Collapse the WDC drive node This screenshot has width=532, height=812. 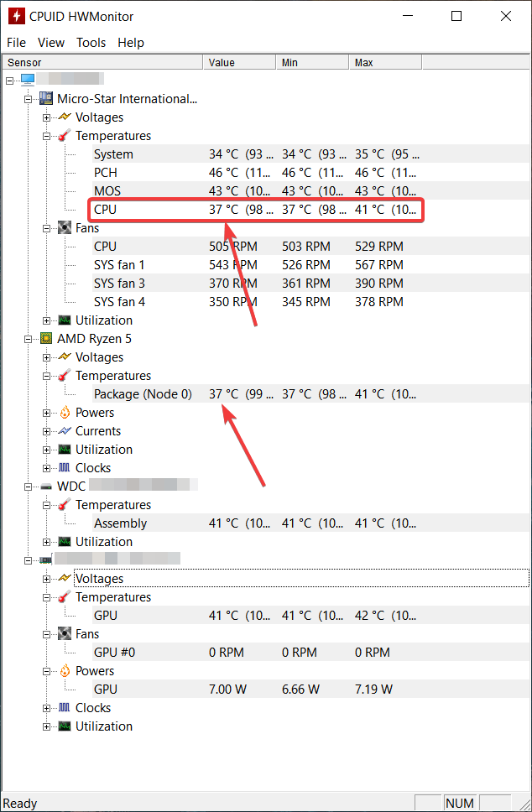click(28, 487)
